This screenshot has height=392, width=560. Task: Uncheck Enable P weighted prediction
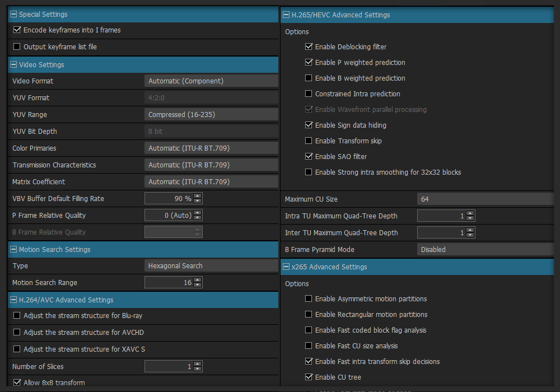click(309, 63)
